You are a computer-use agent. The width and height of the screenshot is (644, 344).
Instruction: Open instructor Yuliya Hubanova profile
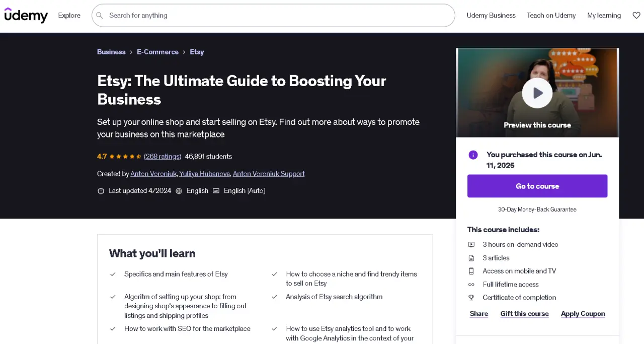[204, 174]
